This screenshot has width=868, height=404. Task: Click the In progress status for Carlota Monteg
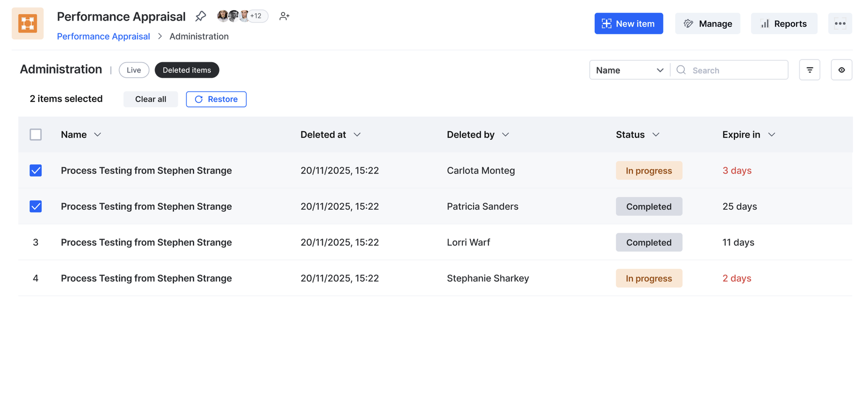point(649,170)
